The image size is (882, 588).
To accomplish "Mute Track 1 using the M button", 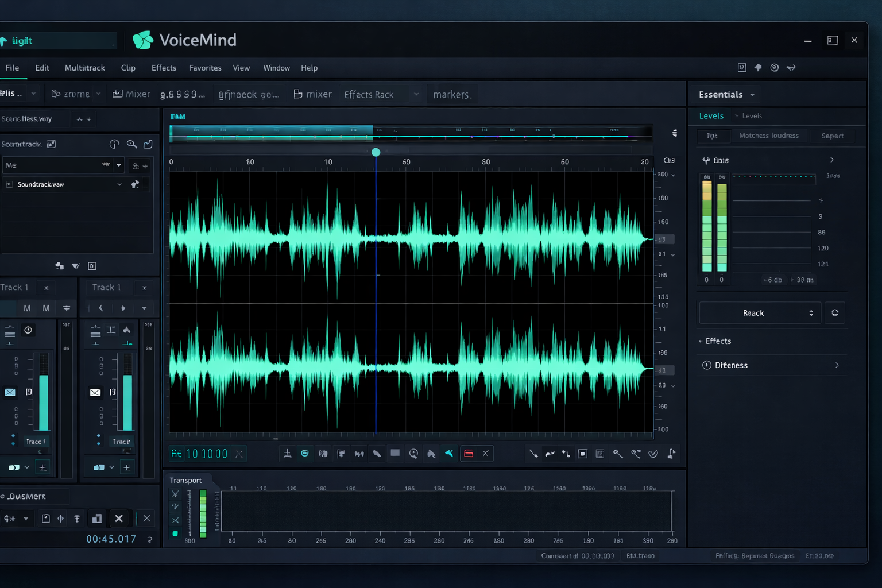I will click(x=26, y=308).
